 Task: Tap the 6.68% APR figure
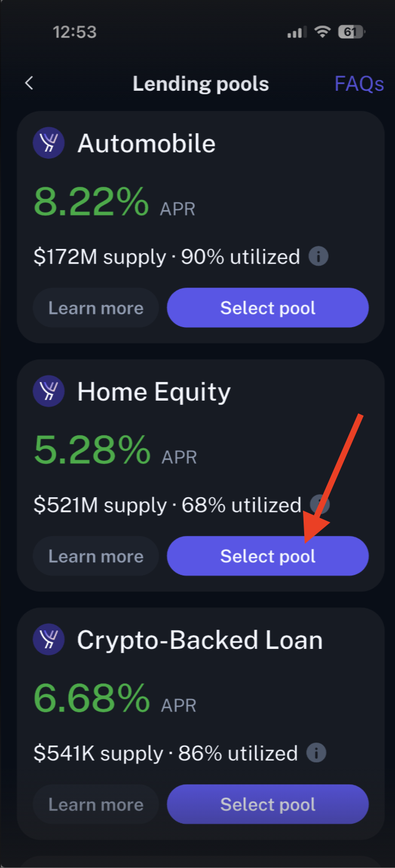point(92,698)
